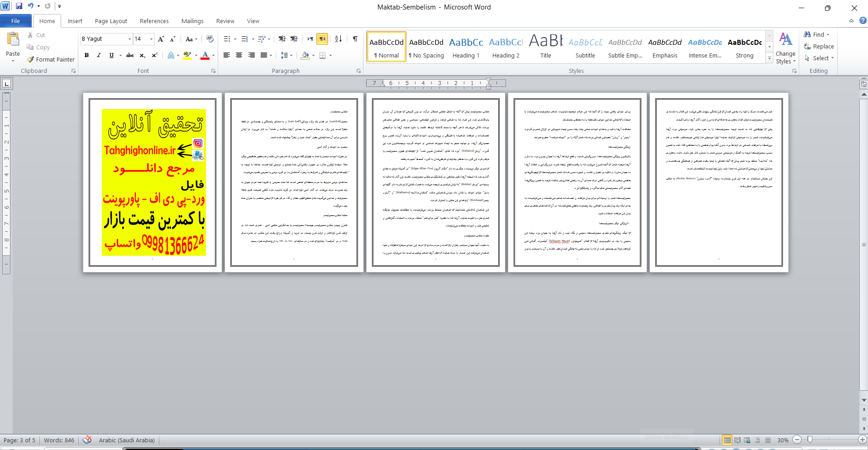The image size is (868, 450).
Task: Toggle Underline formatting
Action: pos(111,55)
